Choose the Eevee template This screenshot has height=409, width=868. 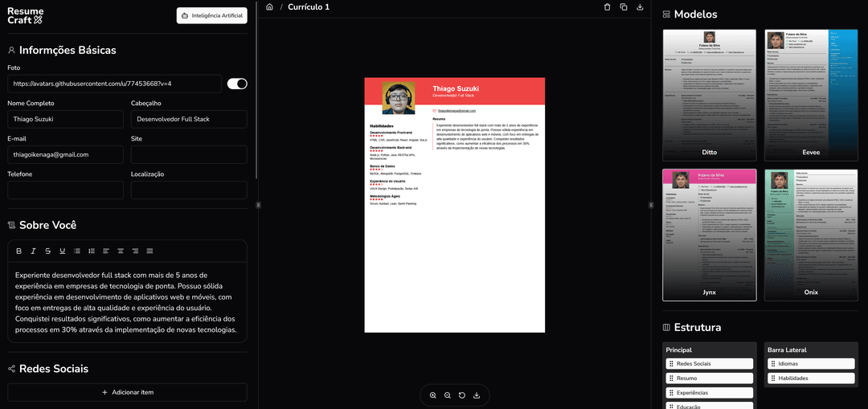(811, 87)
